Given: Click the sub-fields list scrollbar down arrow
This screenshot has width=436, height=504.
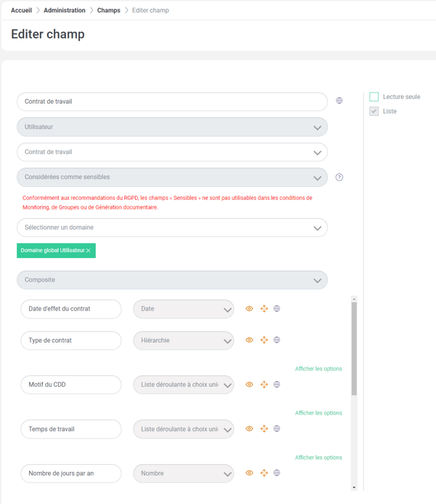Looking at the screenshot, I should click(x=354, y=487).
